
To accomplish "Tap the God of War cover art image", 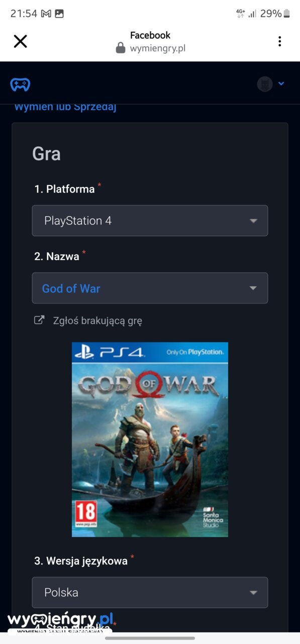I will (150, 439).
